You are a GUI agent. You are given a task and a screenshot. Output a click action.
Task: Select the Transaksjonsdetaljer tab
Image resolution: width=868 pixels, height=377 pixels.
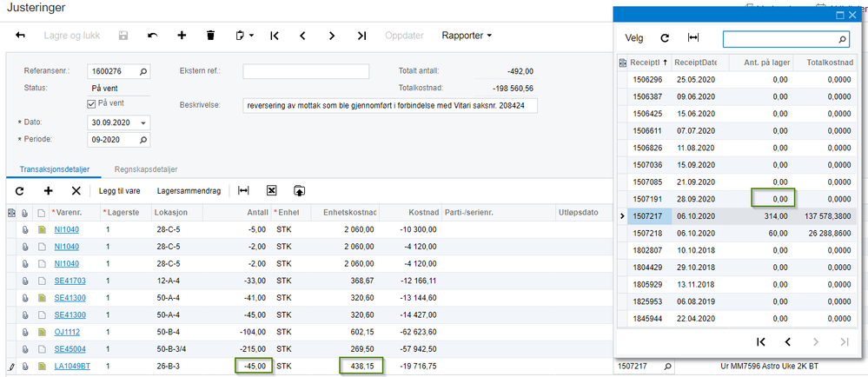click(54, 169)
